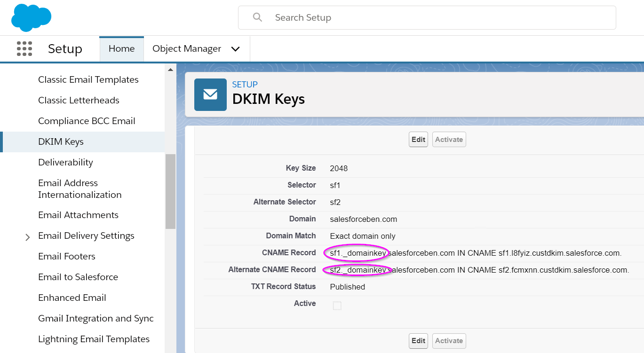Click the bottom Edit button
The width and height of the screenshot is (644, 353).
pos(418,341)
